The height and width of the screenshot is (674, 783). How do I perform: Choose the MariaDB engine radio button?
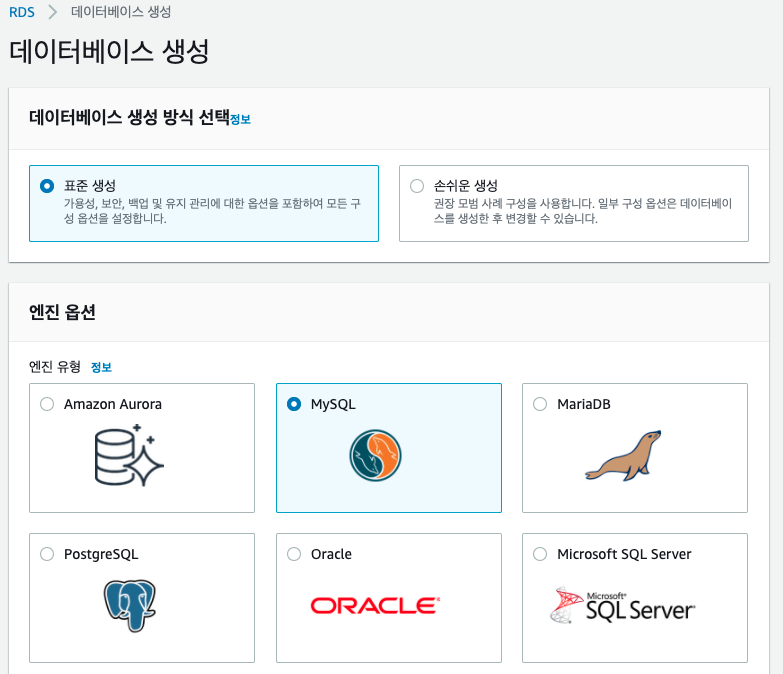[540, 404]
